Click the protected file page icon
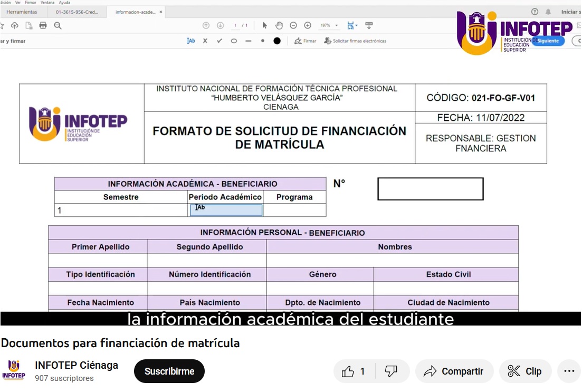The image size is (582, 392). pyautogui.click(x=28, y=25)
